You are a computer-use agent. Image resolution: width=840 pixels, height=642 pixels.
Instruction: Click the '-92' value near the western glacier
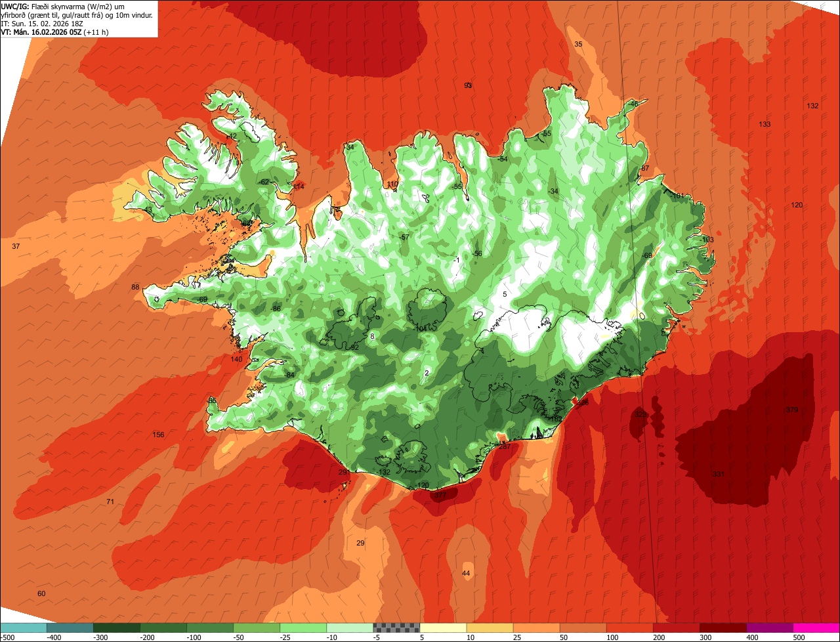coord(354,347)
